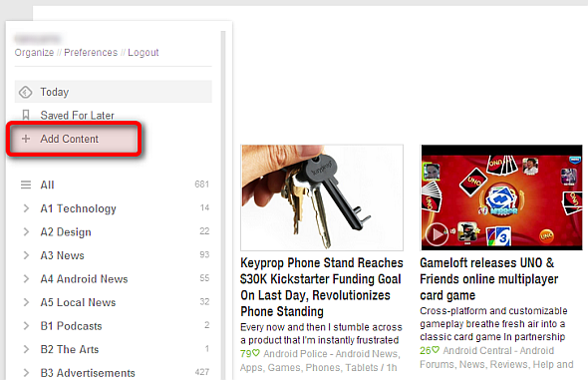The width and height of the screenshot is (588, 380).
Task: Expand the B2 The Arts chevron
Action: click(26, 349)
